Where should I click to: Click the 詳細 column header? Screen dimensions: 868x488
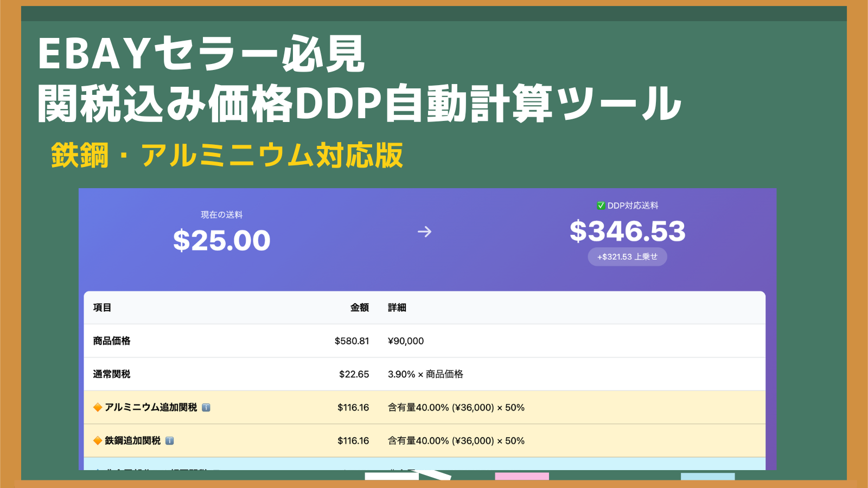click(x=397, y=307)
